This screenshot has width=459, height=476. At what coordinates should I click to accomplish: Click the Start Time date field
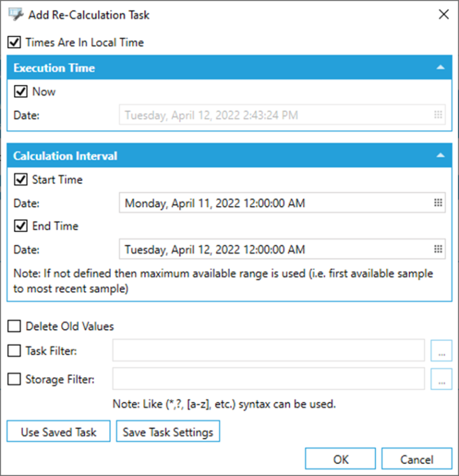pyautogui.click(x=282, y=203)
